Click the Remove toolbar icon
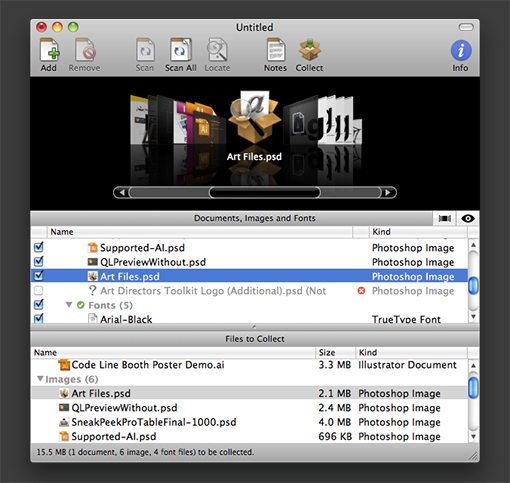The width and height of the screenshot is (510, 483). pyautogui.click(x=85, y=50)
